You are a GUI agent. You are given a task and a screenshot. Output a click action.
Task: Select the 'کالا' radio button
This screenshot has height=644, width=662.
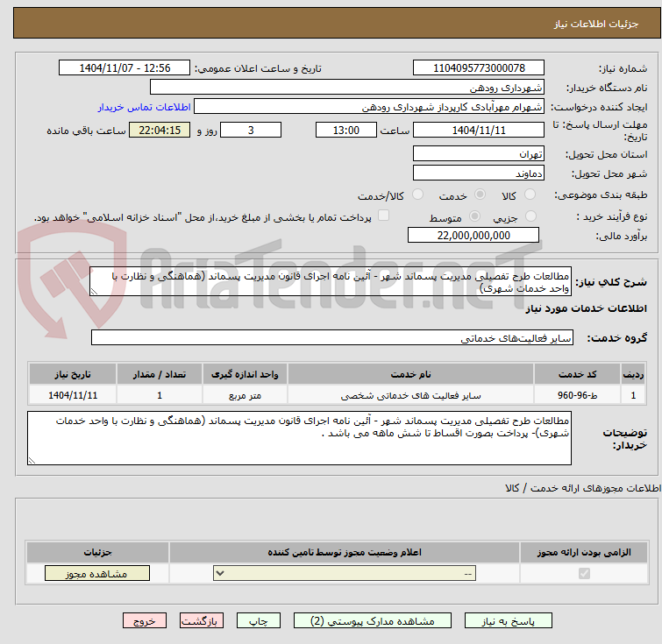(x=530, y=195)
